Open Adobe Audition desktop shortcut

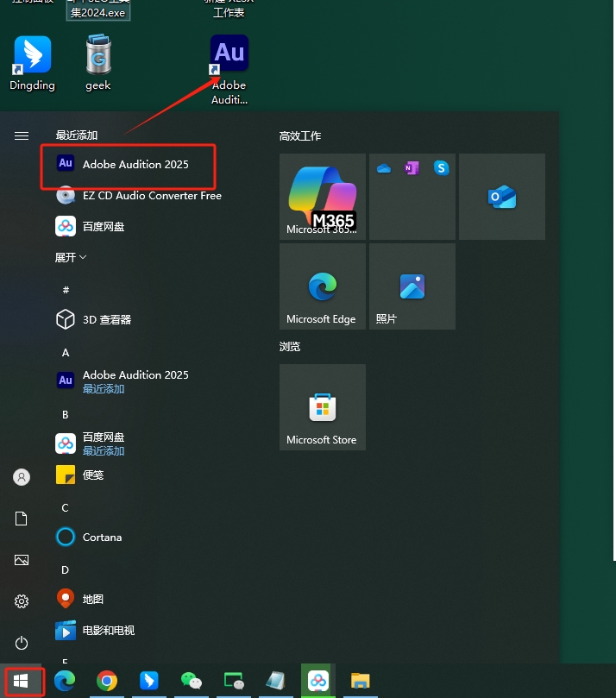click(229, 70)
